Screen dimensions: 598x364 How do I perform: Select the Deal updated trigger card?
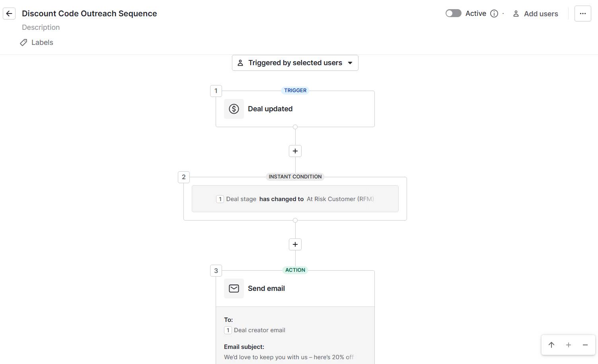(310, 109)
